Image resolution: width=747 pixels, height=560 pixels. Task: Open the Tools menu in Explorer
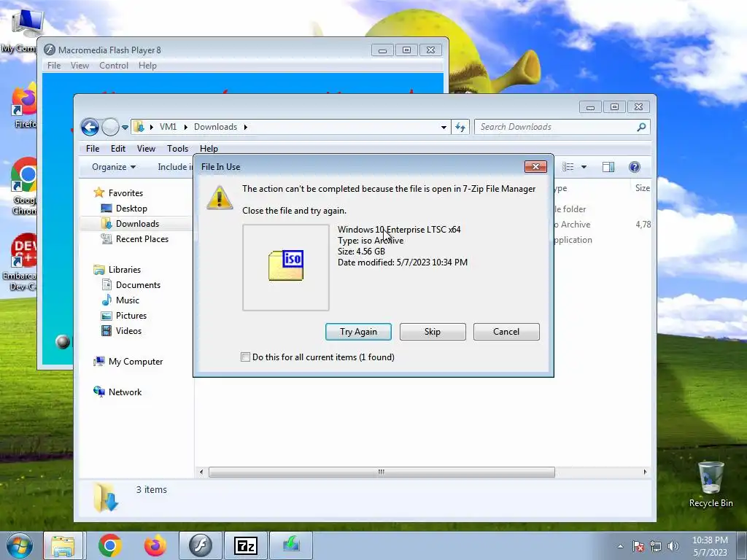(177, 149)
